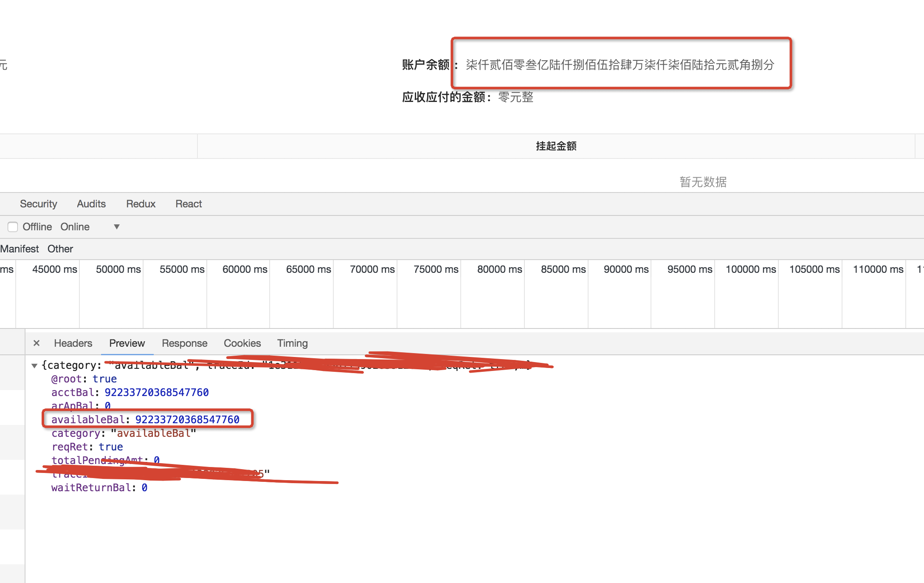This screenshot has height=583, width=924.
Task: Open the Headers tab
Action: (73, 343)
